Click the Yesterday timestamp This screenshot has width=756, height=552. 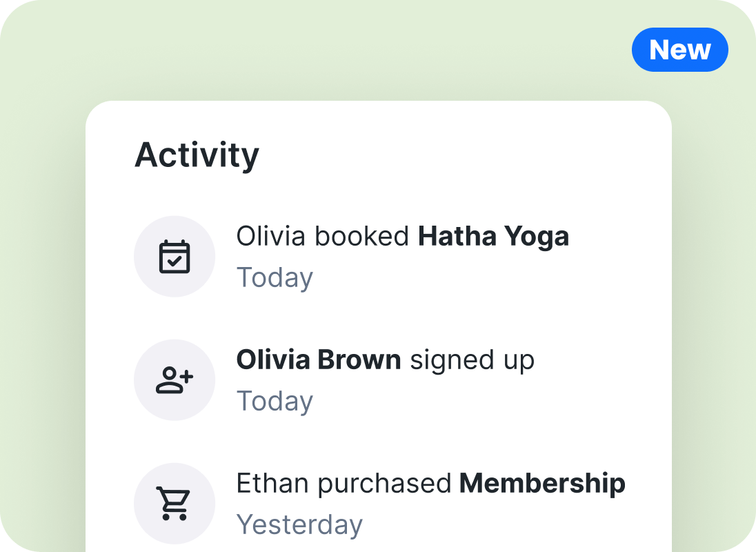click(x=299, y=524)
